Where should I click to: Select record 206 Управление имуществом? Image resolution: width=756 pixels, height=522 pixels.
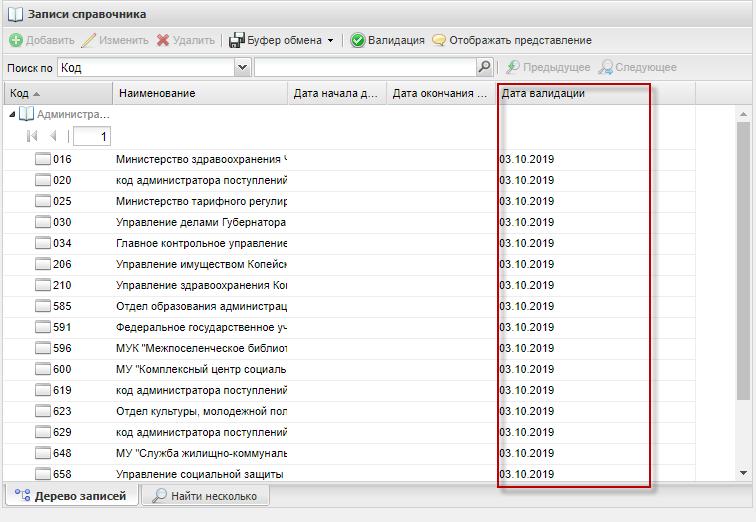pyautogui.click(x=200, y=264)
